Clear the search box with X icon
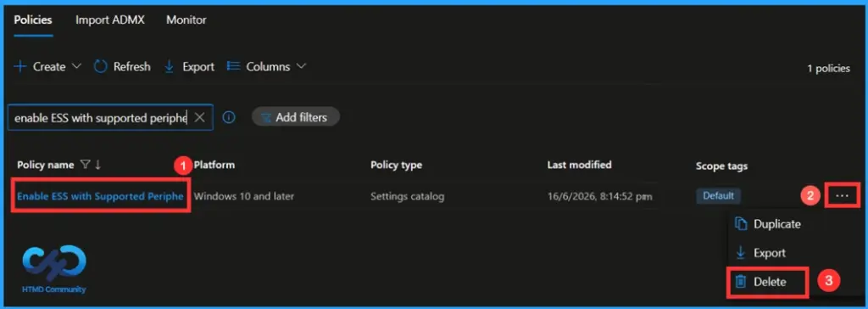The width and height of the screenshot is (868, 309). 200,118
